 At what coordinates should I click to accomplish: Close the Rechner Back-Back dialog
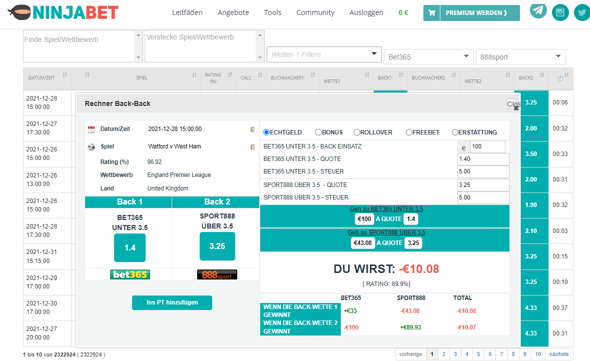513,104
